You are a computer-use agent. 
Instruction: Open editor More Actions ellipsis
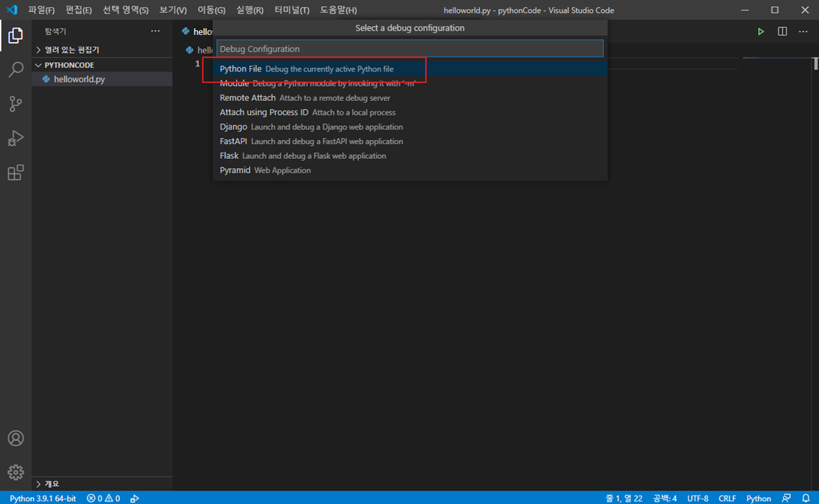pyautogui.click(x=804, y=32)
